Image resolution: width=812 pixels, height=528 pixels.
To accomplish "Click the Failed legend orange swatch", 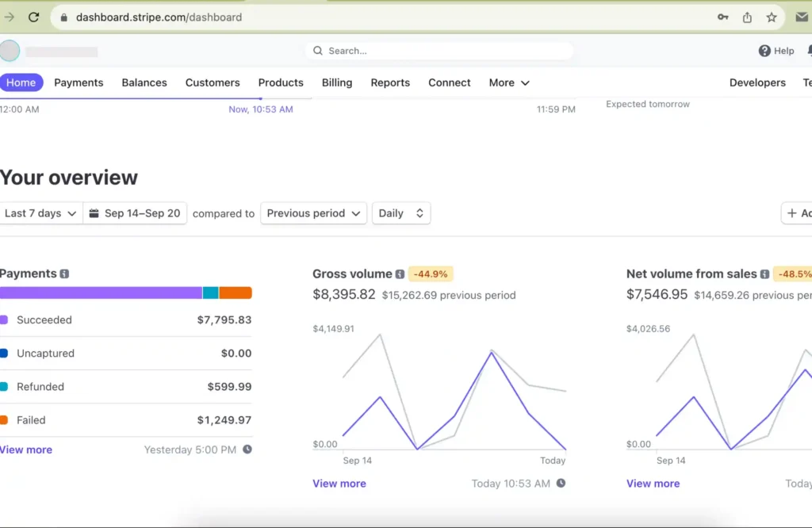I will 4,420.
